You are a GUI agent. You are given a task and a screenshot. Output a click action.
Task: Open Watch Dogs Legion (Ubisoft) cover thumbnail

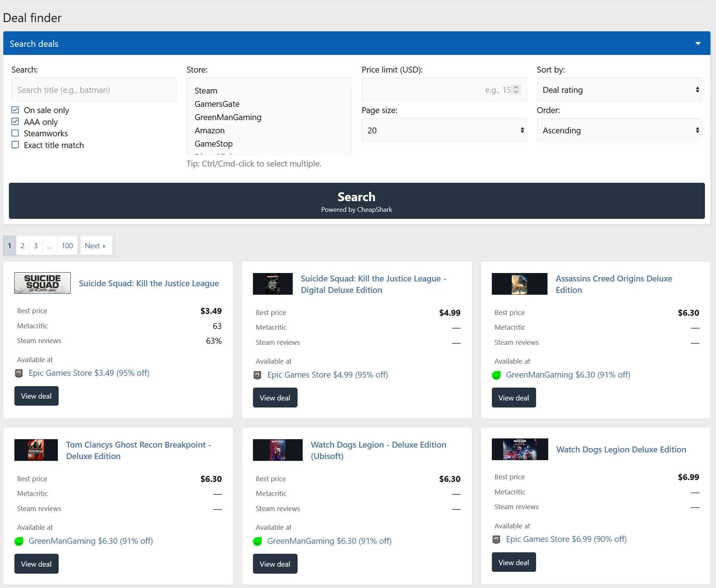(278, 450)
